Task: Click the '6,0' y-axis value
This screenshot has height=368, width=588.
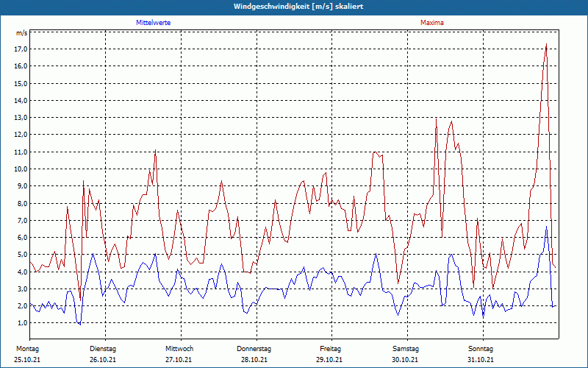Action: click(22, 237)
